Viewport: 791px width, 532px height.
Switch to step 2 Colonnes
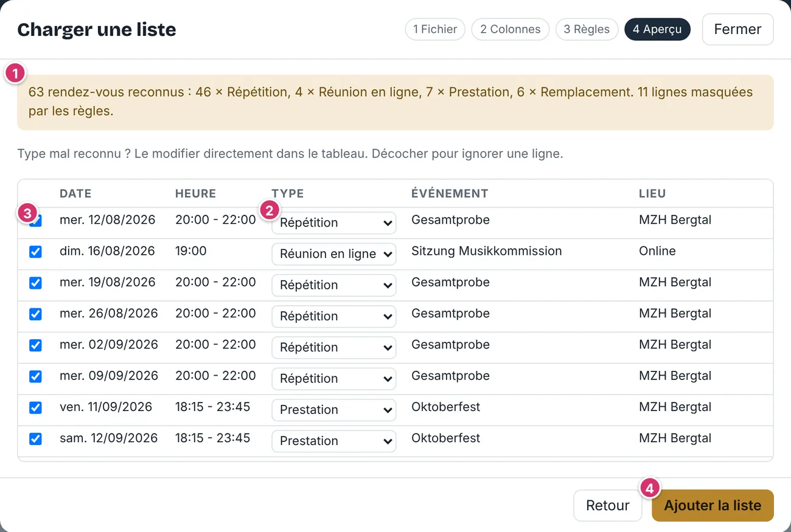click(510, 29)
